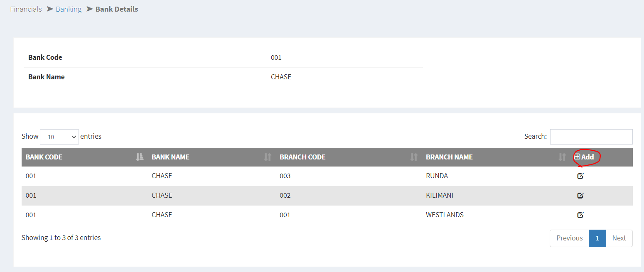Select the RUNDA branch name cell

pyautogui.click(x=437, y=176)
